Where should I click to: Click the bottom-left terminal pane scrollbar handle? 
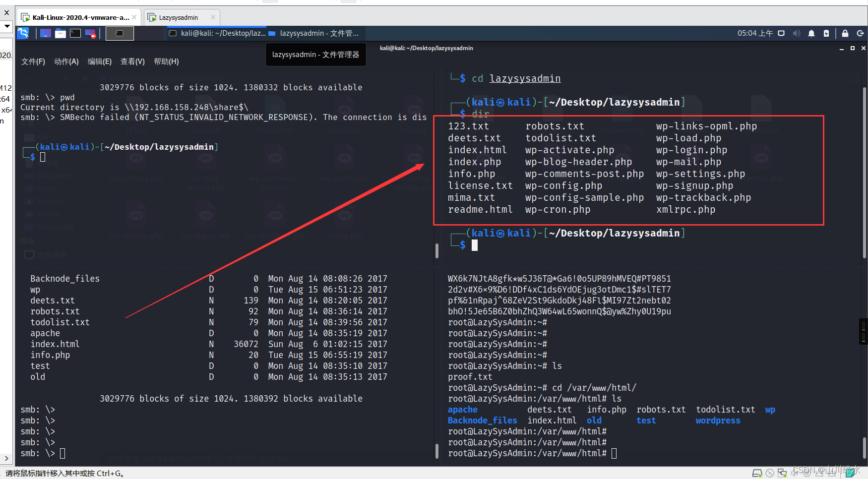click(x=436, y=451)
